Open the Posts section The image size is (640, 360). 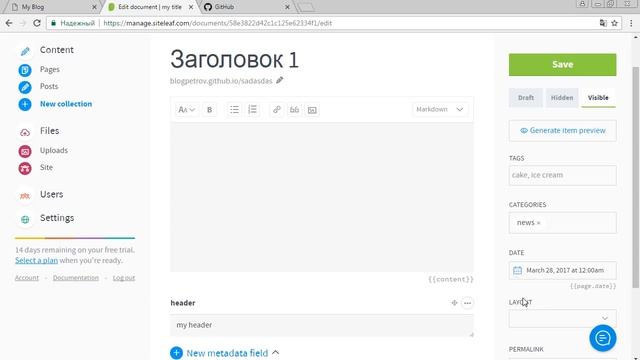pos(49,87)
